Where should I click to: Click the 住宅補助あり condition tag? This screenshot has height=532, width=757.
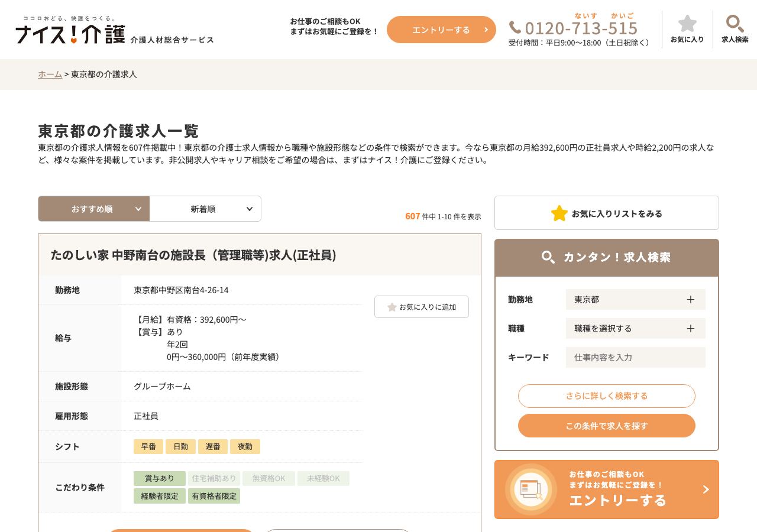pyautogui.click(x=214, y=478)
